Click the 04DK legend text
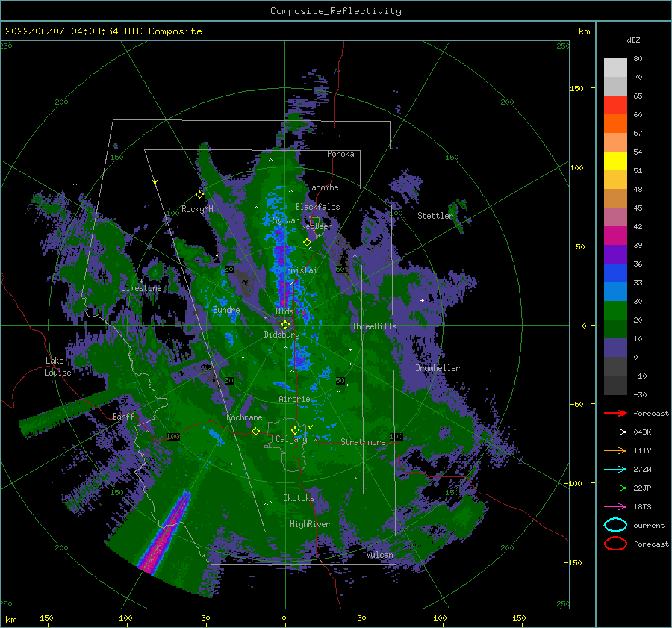 pyautogui.click(x=642, y=432)
